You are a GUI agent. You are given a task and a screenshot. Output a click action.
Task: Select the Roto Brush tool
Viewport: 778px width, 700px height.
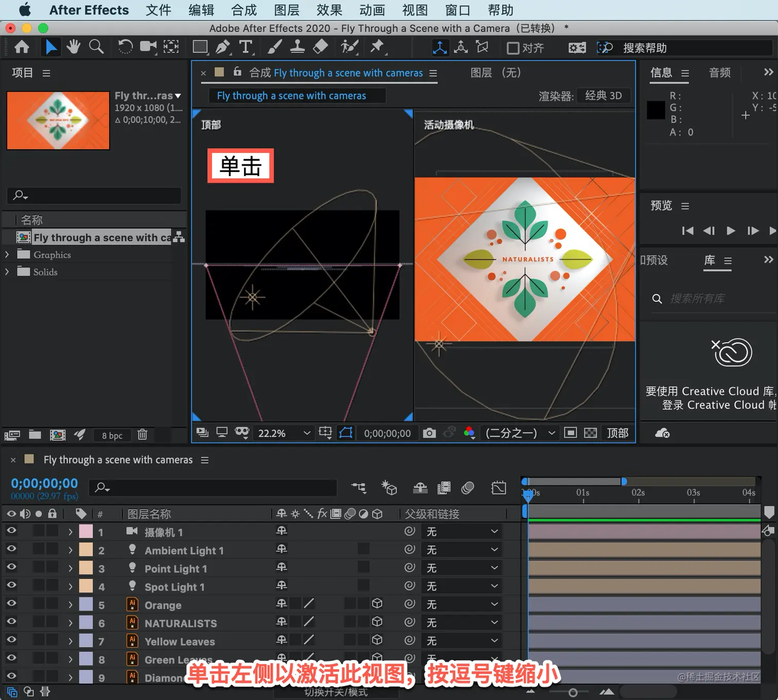tap(349, 47)
